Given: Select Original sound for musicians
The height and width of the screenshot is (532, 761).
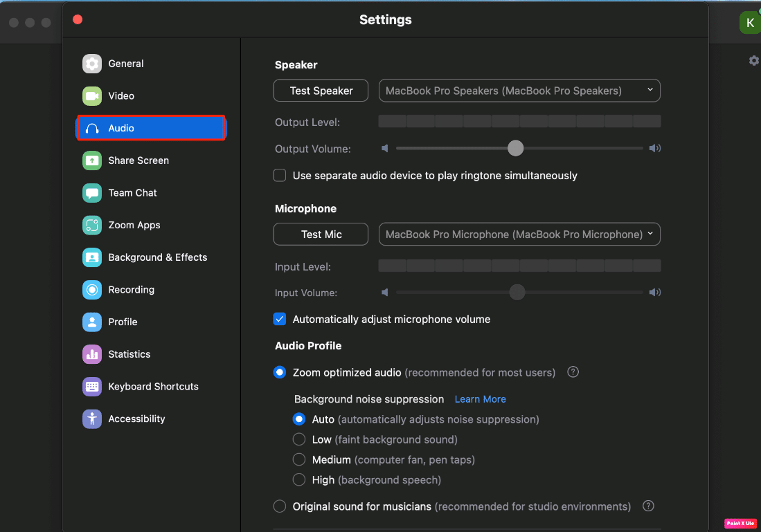Looking at the screenshot, I should 280,506.
